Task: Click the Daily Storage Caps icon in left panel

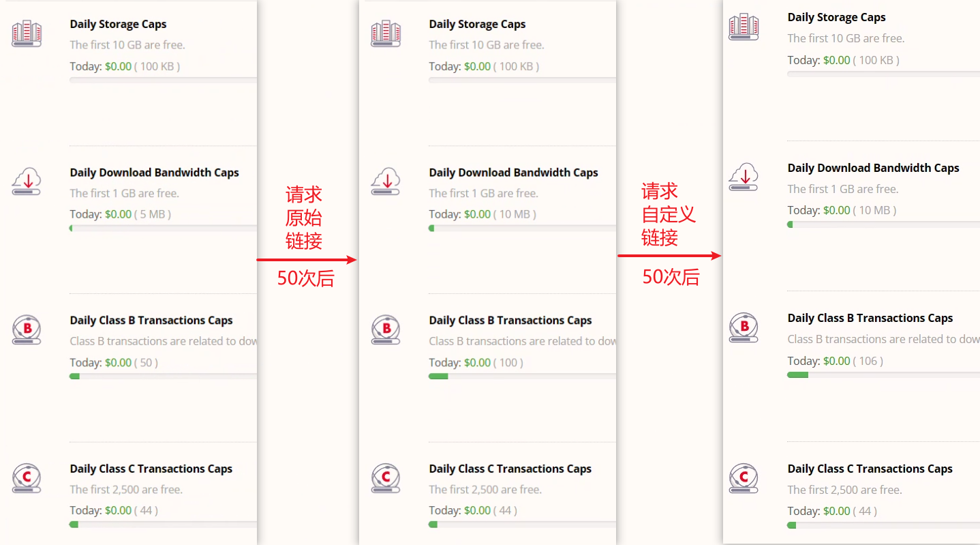Action: (27, 33)
